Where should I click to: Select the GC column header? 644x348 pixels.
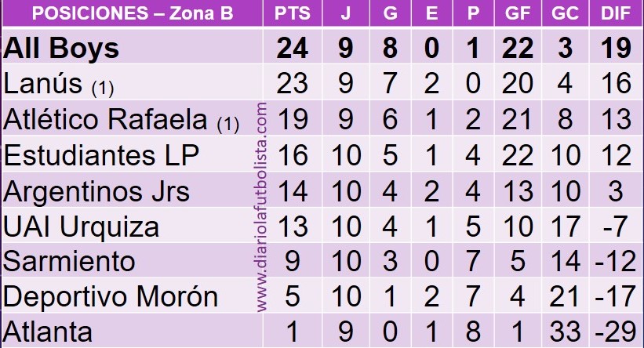tap(565, 13)
